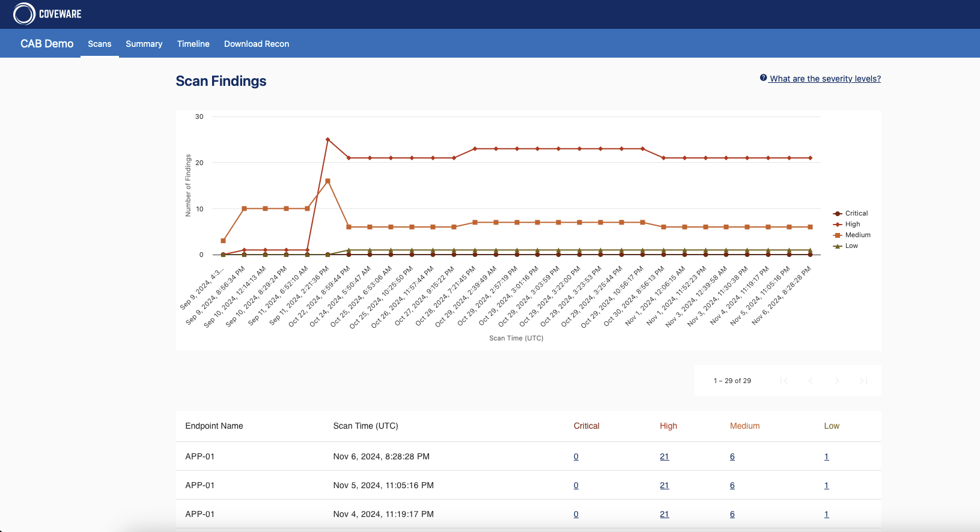Go to previous page arrow
The width and height of the screenshot is (980, 532).
coord(811,381)
